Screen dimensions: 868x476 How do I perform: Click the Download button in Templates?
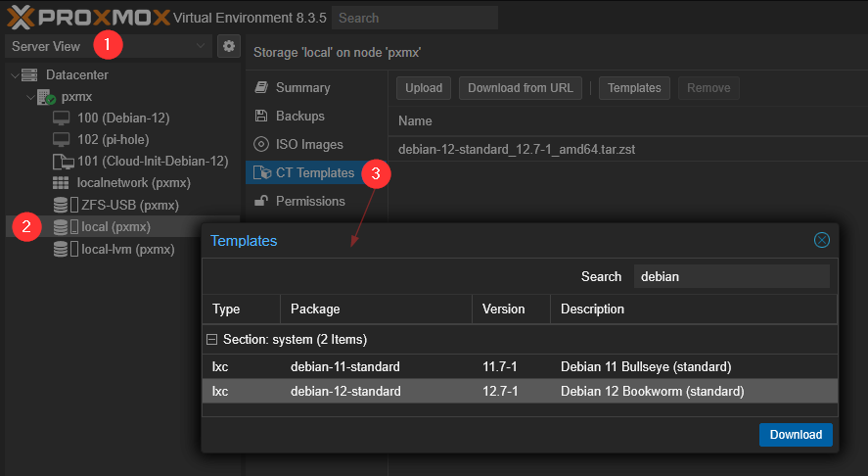coord(795,435)
